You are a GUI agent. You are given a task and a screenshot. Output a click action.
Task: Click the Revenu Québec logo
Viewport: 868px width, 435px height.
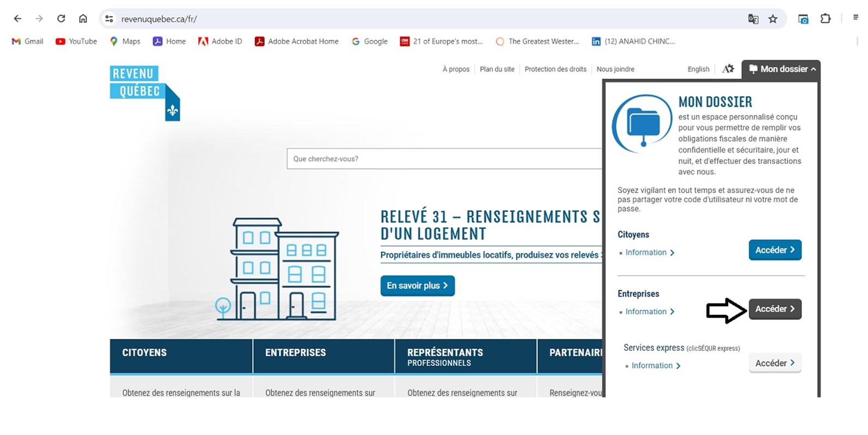144,92
